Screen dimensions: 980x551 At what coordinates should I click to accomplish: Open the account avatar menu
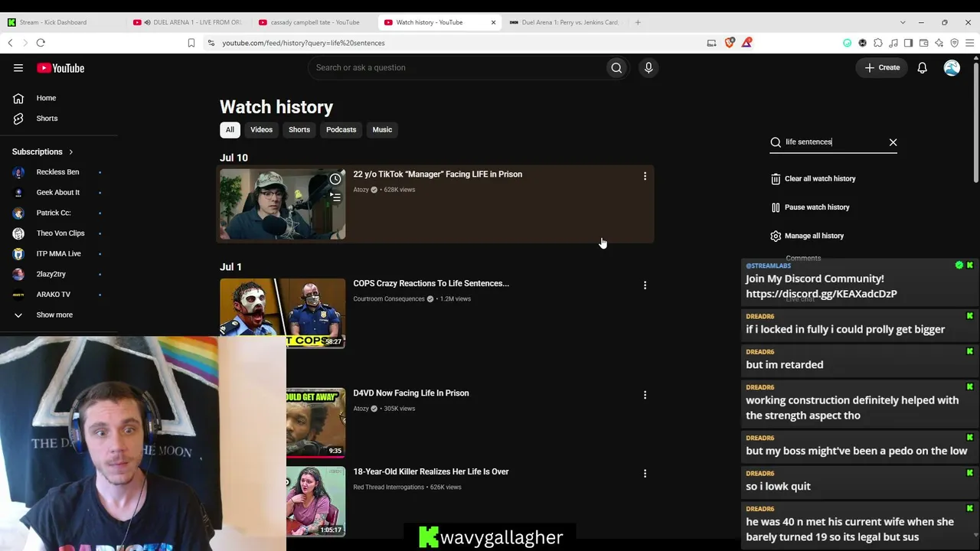coord(952,68)
